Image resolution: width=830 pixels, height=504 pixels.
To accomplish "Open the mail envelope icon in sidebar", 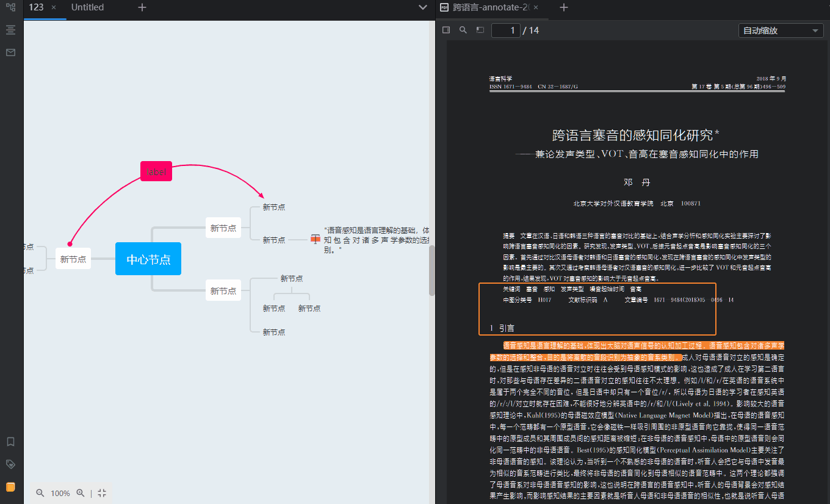I will pos(10,52).
